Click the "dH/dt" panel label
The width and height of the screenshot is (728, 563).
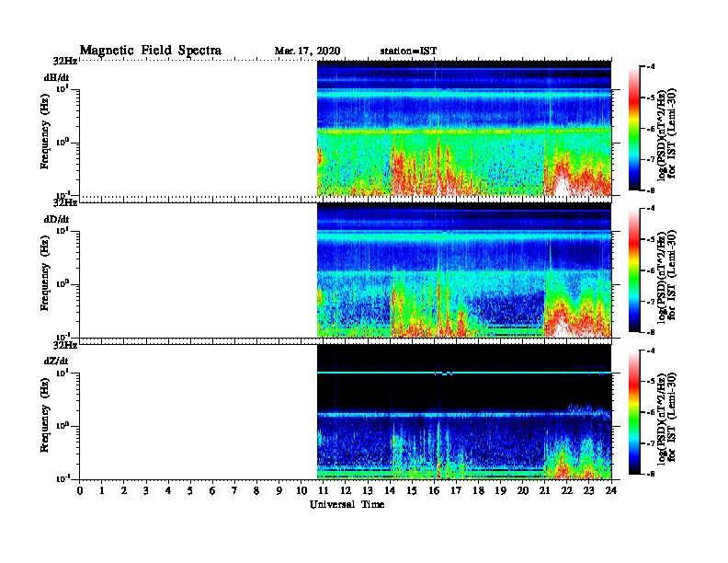pos(56,77)
